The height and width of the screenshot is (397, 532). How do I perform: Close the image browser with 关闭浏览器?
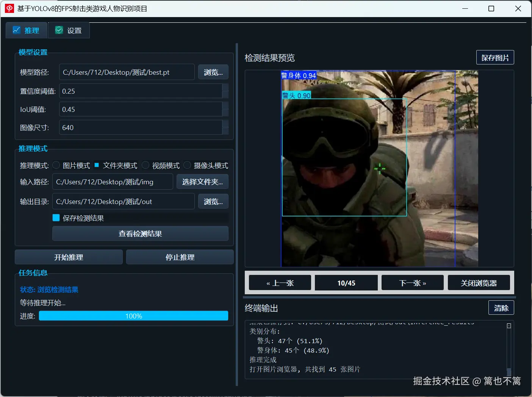coord(479,283)
